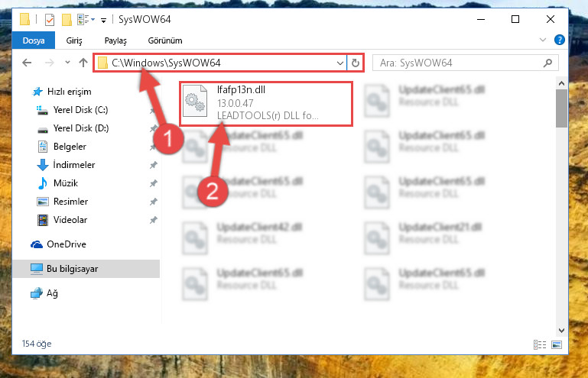Unpin Videolar using its pin icon
Screen dimensions: 588x378
pyautogui.click(x=153, y=220)
